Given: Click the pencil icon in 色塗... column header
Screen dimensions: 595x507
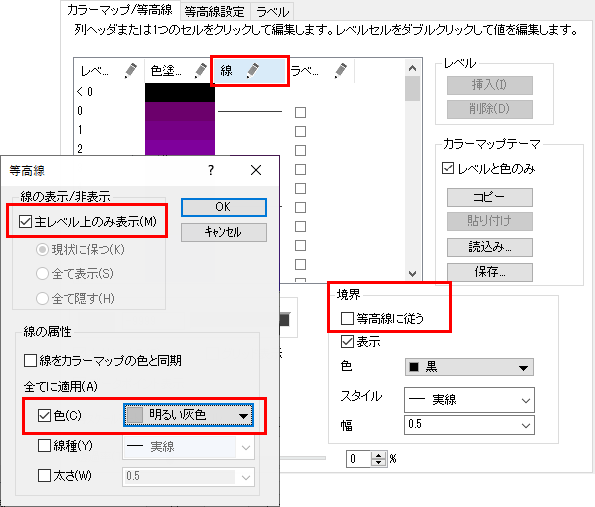Looking at the screenshot, I should coord(200,71).
